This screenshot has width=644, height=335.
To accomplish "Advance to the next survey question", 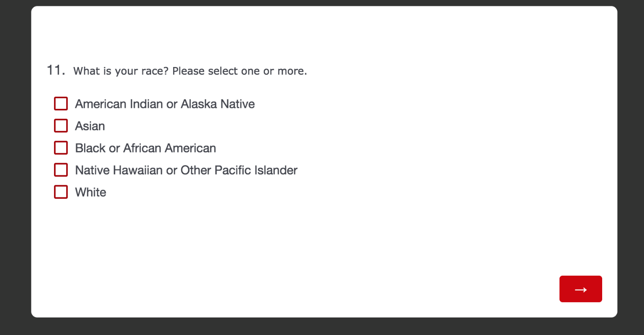I will [581, 289].
